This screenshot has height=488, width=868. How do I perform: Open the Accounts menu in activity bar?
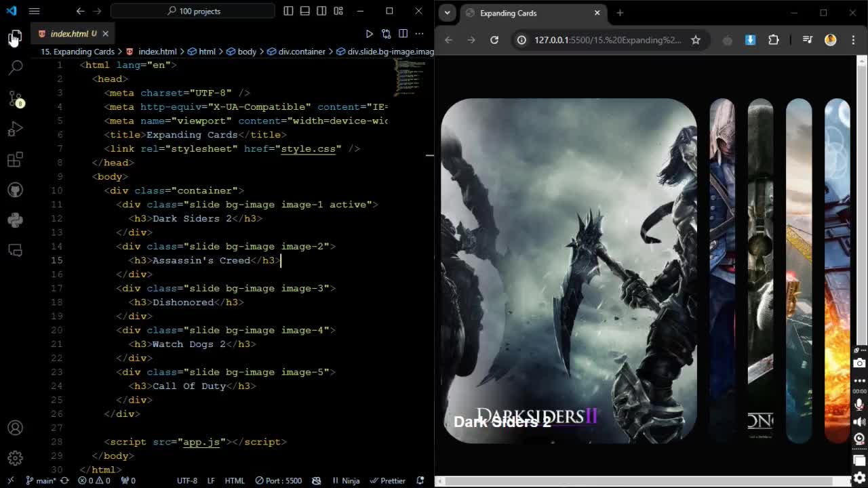[x=15, y=428]
